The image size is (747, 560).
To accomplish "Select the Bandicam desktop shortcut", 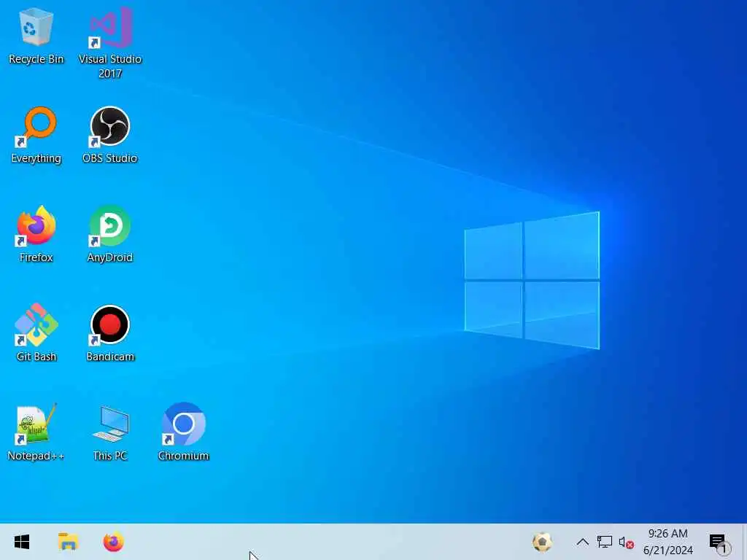I will pyautogui.click(x=110, y=333).
